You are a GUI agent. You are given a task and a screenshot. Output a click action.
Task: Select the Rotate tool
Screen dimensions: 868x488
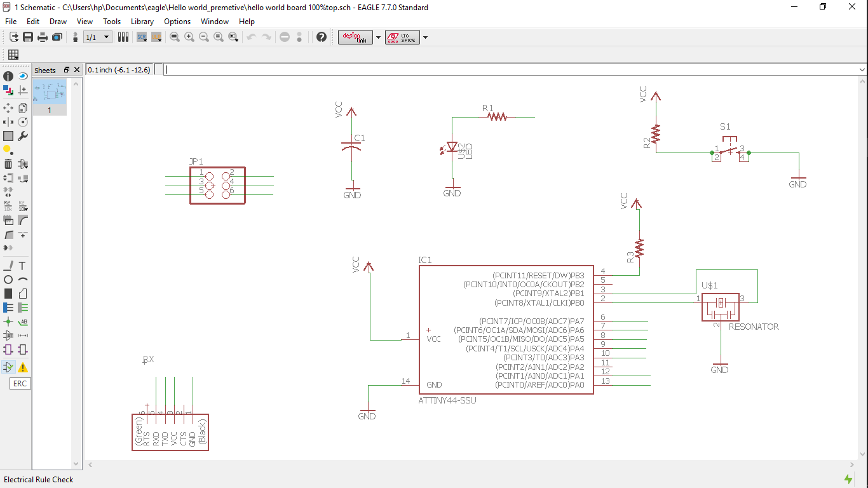[x=23, y=122]
